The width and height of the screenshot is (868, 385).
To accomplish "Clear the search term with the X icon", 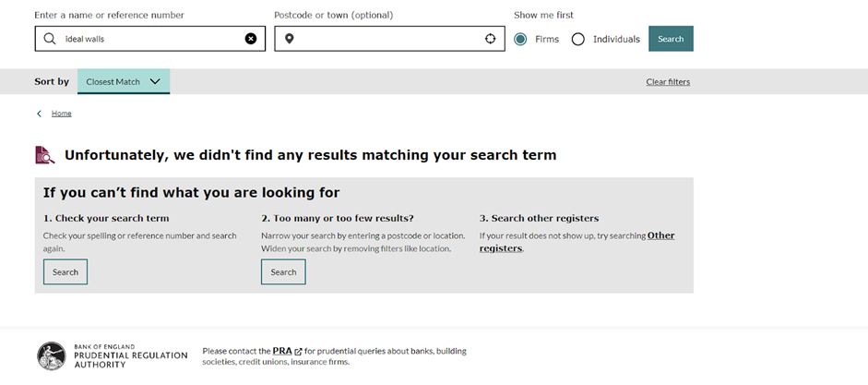I will 251,39.
